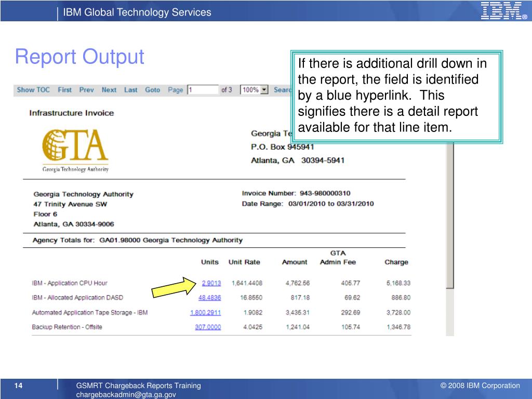532x399 pixels.
Task: Click the slide number 14 in footer
Action: pos(18,385)
